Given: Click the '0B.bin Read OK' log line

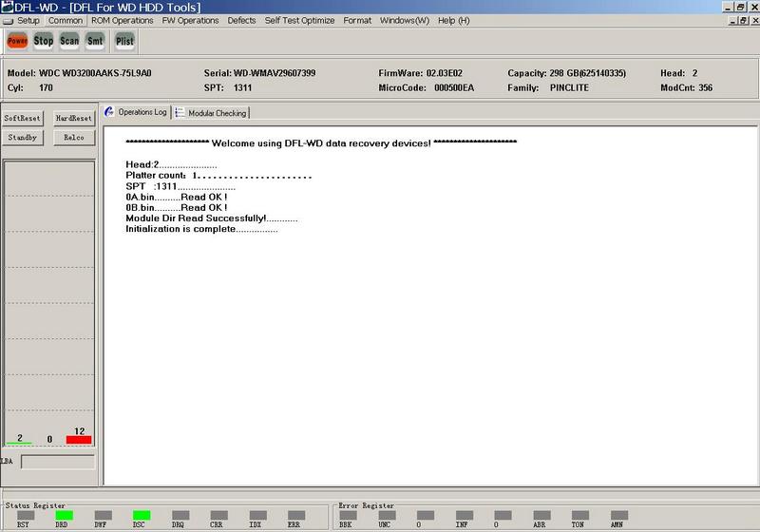Looking at the screenshot, I should pyautogui.click(x=177, y=207).
